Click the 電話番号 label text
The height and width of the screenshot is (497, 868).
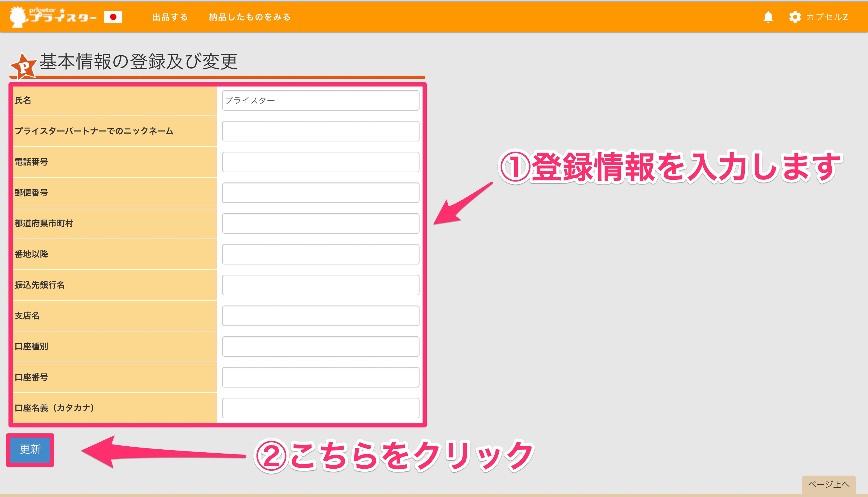coord(31,162)
